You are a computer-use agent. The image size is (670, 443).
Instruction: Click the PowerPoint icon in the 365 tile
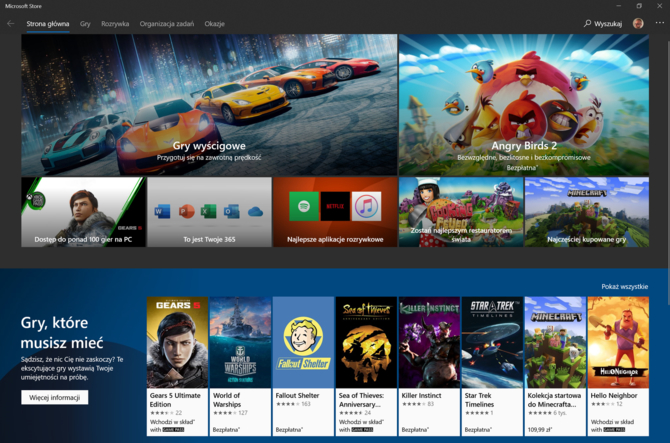point(186,211)
